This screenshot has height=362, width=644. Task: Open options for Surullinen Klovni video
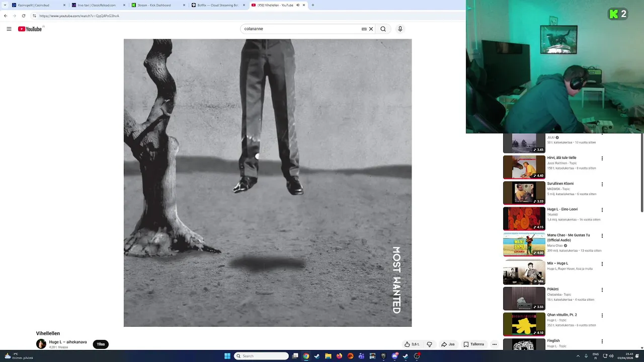point(602,185)
